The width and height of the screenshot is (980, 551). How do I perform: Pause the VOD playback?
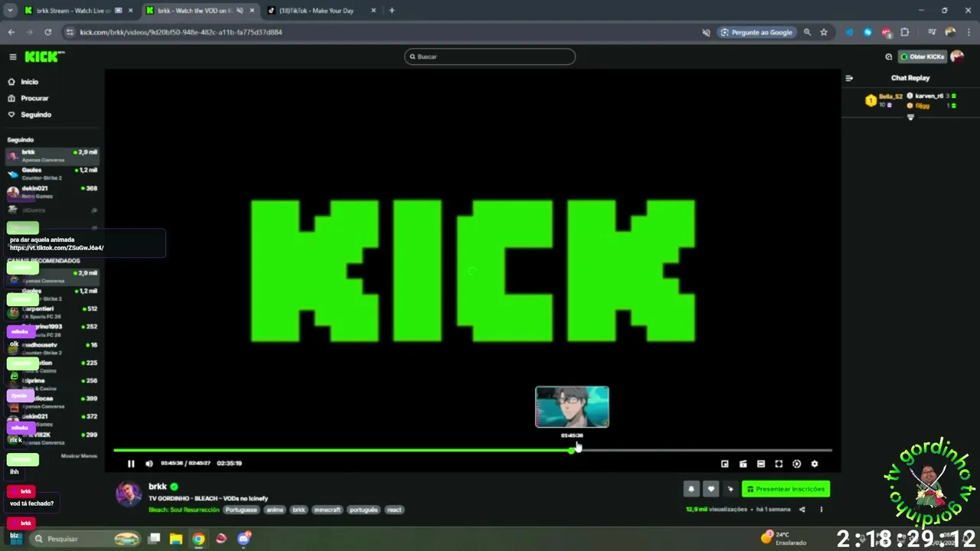tap(131, 464)
